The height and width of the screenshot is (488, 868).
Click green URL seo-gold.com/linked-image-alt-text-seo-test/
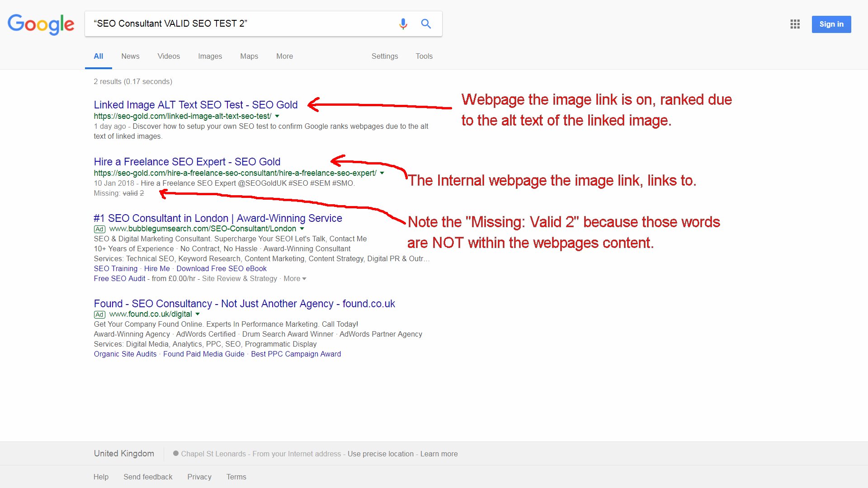(x=183, y=116)
